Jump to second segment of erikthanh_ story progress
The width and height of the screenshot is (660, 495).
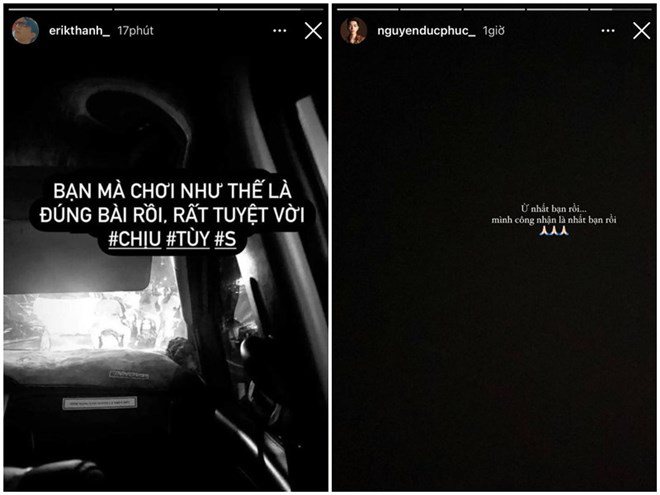pyautogui.click(x=166, y=9)
